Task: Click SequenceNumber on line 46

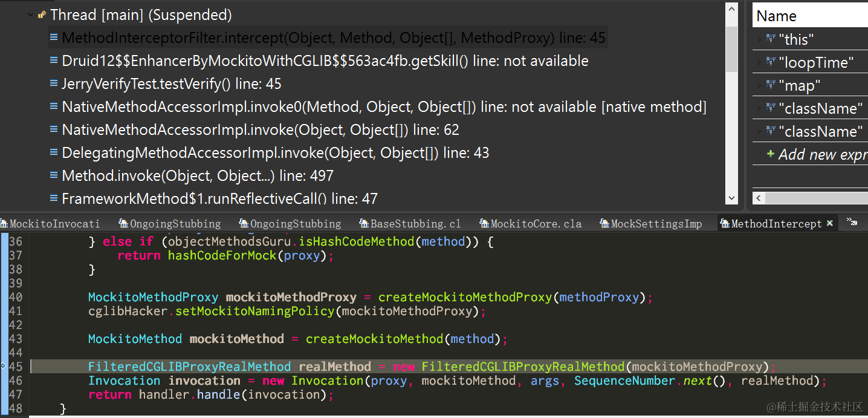Action: 624,380
